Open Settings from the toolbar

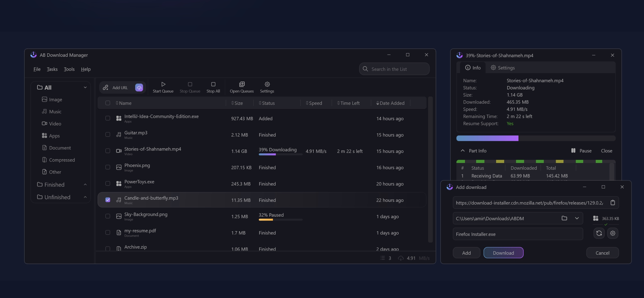[267, 87]
